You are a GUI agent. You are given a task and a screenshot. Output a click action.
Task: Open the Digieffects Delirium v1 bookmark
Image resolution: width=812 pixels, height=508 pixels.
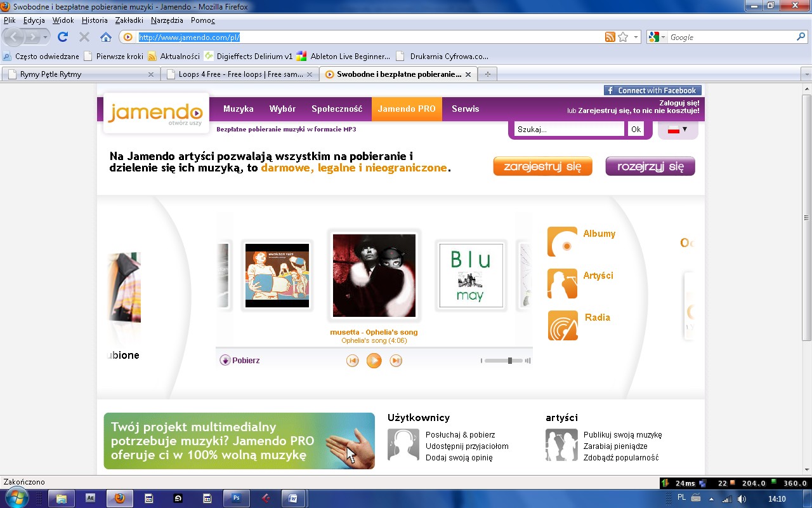(248, 56)
